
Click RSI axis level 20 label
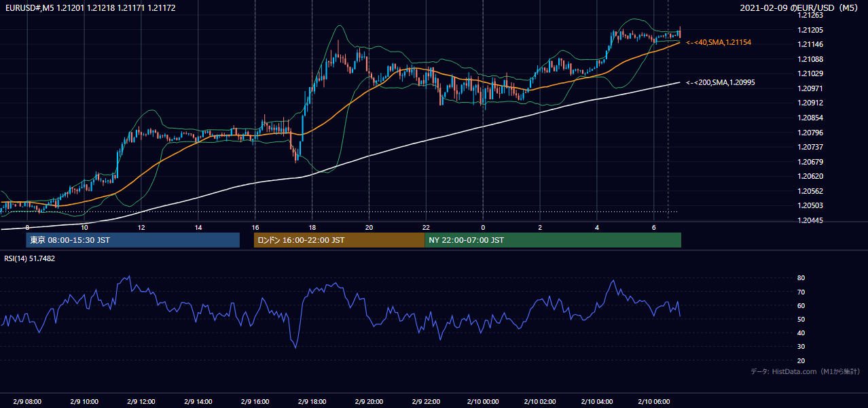(801, 360)
